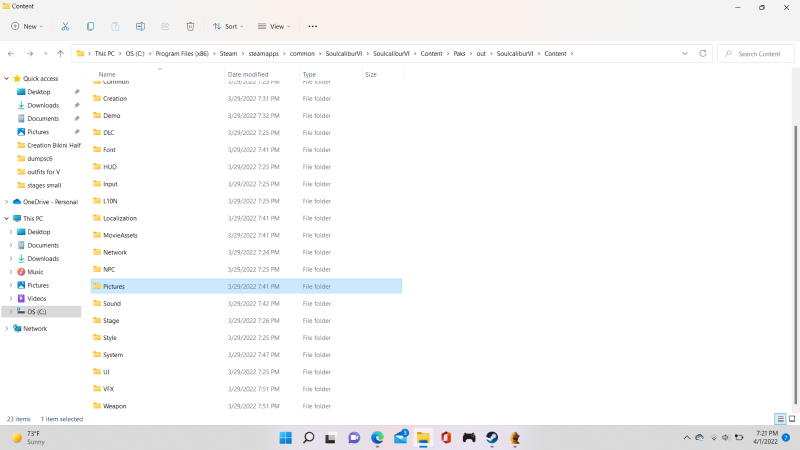Click the Copy icon in toolbar
The image size is (800, 450).
(x=90, y=27)
